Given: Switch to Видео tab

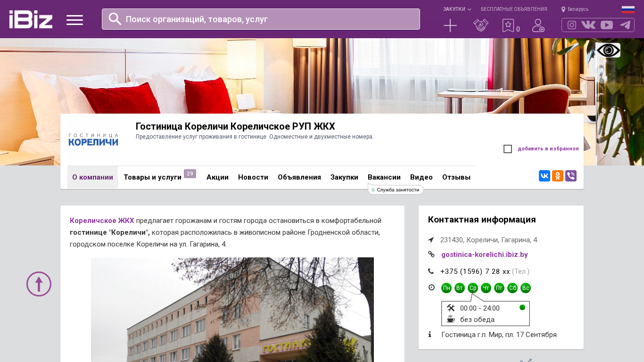Looking at the screenshot, I should (421, 177).
